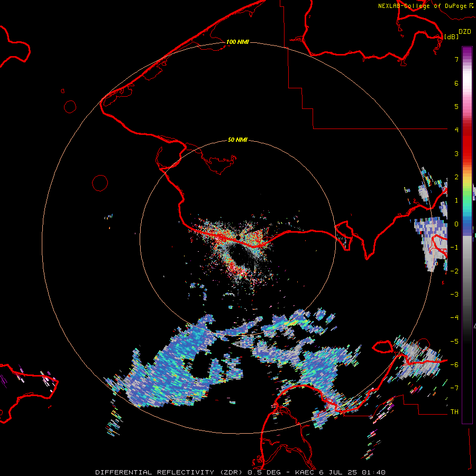Click the 6 JUL 25 date in caption
Image resolution: width=476 pixels, height=476 pixels.
coord(338,472)
